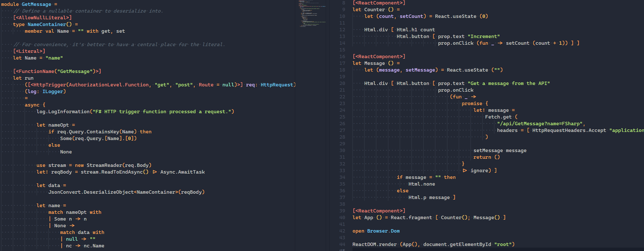Screen dimensions: 644x251
Task: Click the "Increment" string literal
Action: pyautogui.click(x=483, y=36)
